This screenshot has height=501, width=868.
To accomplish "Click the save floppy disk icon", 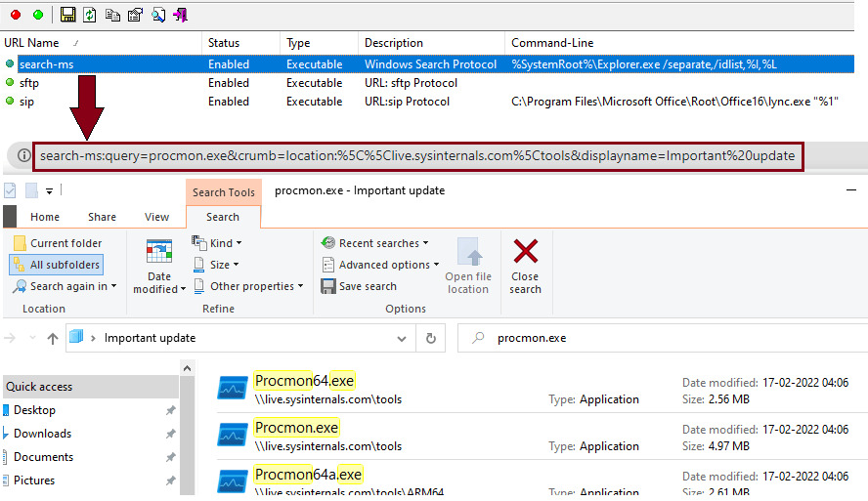I will point(67,15).
